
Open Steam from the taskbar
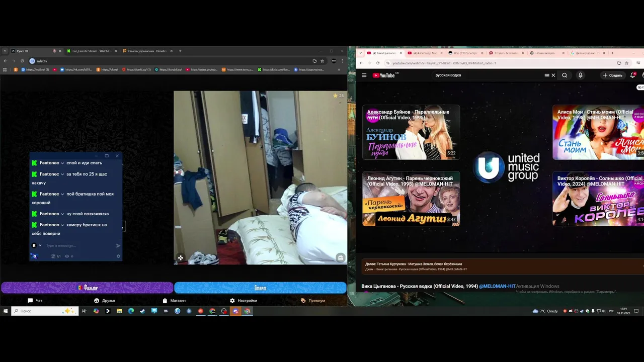click(x=142, y=311)
